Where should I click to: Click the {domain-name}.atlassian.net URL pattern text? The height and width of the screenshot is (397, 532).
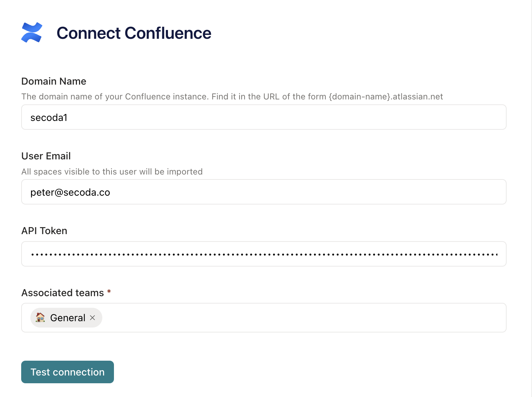(386, 97)
